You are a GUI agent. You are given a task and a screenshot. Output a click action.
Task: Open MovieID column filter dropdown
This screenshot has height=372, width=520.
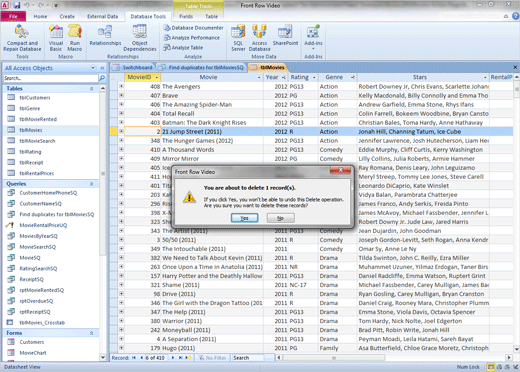coord(156,77)
